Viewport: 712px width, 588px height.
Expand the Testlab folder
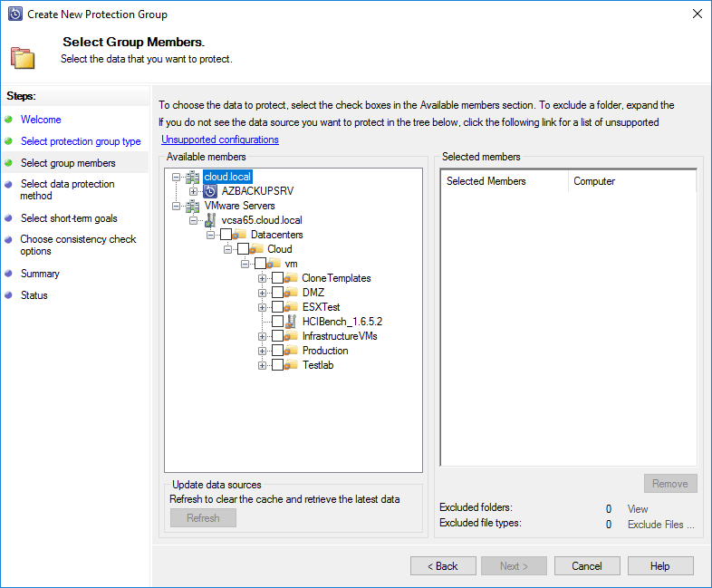(x=263, y=366)
